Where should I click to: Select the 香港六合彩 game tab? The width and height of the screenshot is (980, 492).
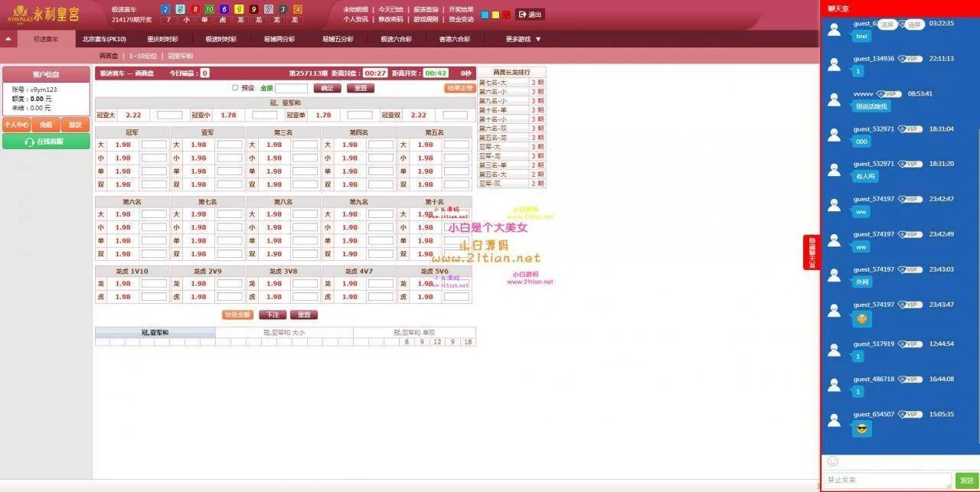point(454,39)
